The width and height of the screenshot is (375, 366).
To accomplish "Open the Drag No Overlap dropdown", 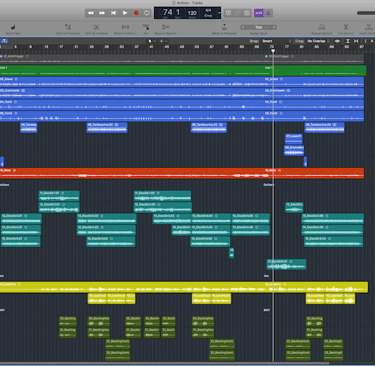I will coord(318,41).
